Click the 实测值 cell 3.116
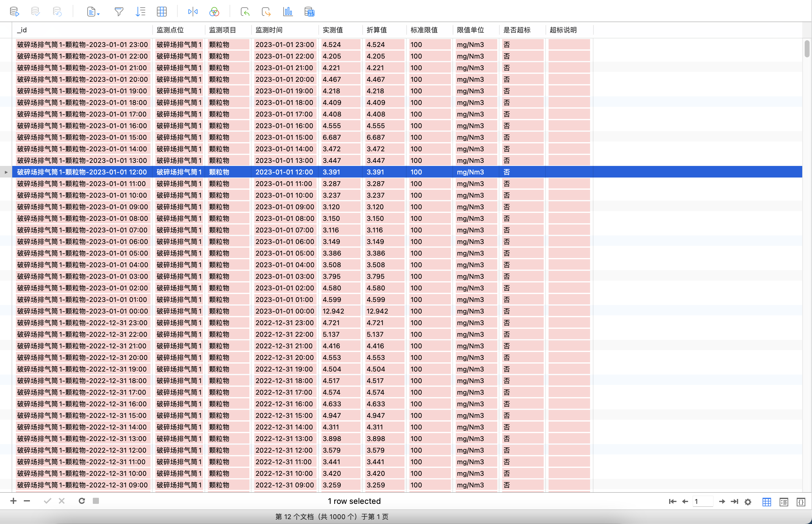 point(340,230)
